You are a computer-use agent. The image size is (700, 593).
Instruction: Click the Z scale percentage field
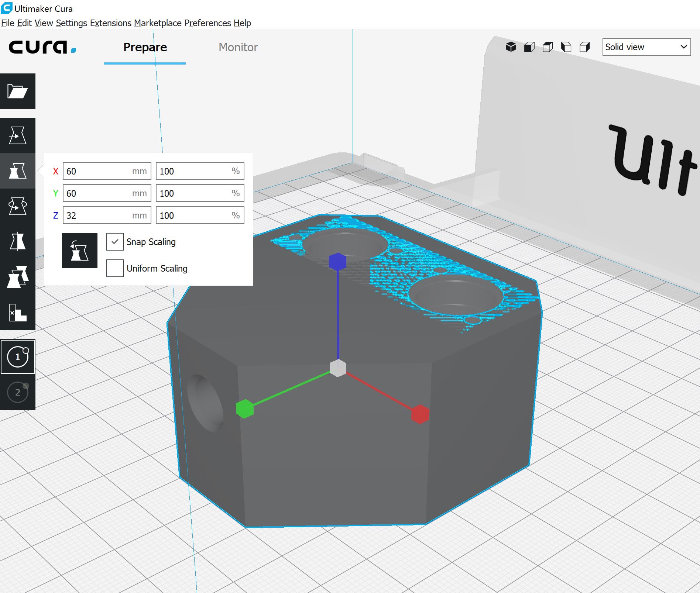pyautogui.click(x=194, y=216)
